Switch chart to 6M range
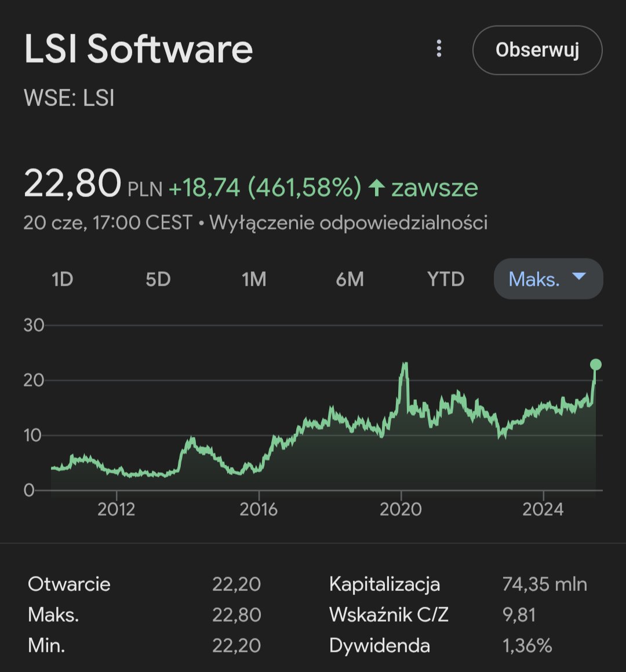 point(350,279)
